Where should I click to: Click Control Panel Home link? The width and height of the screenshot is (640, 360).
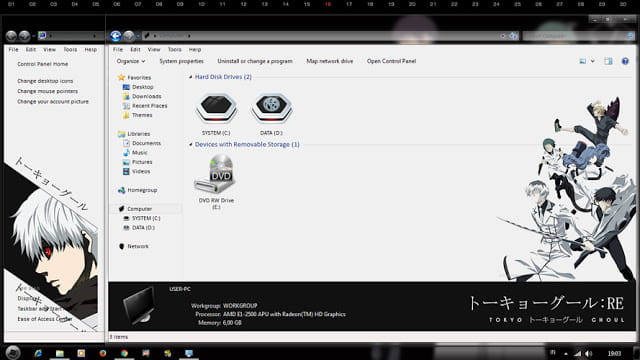(x=43, y=64)
